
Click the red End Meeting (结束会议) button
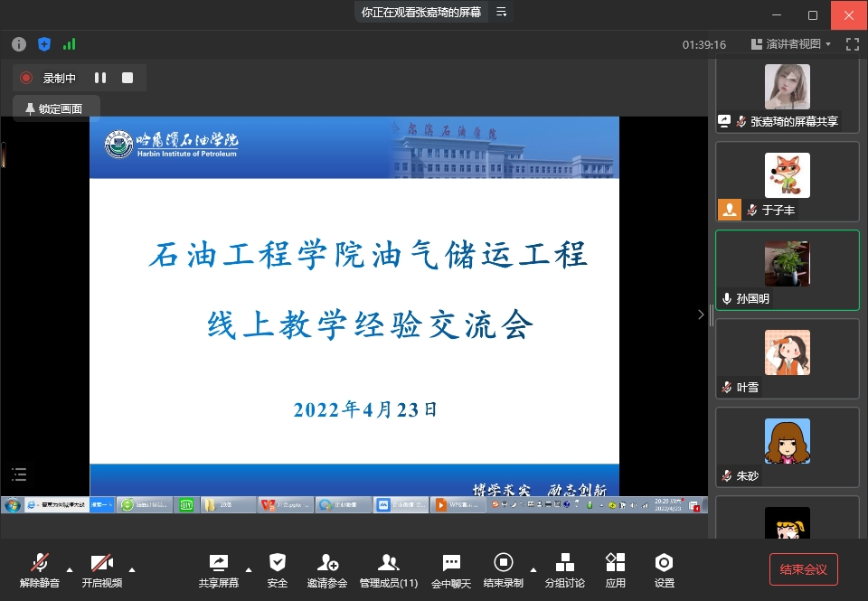[804, 569]
